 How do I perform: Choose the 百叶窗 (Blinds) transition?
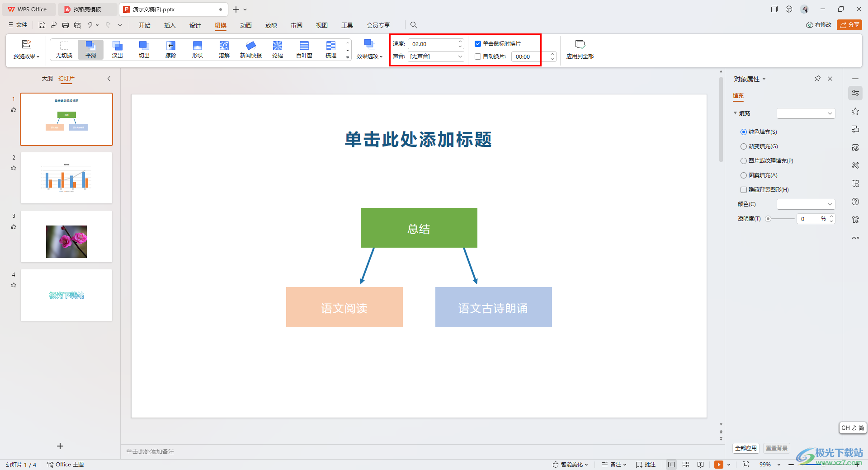click(x=304, y=49)
